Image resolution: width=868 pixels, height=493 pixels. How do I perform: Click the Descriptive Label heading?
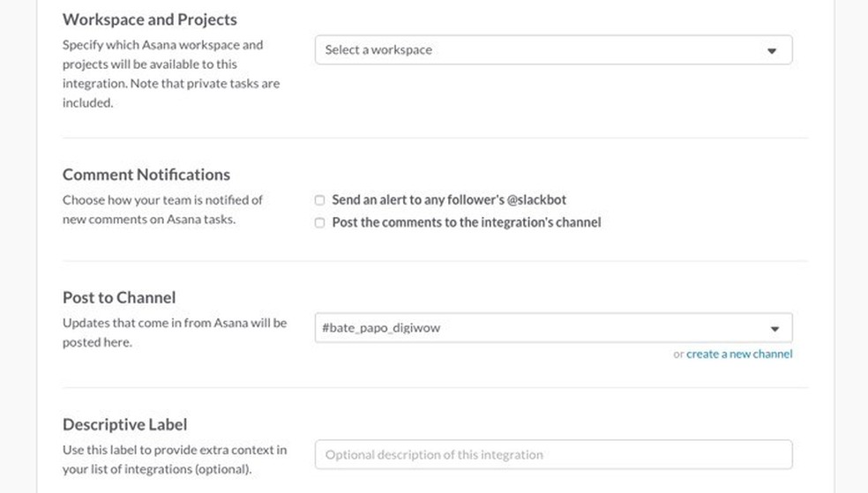pos(124,424)
